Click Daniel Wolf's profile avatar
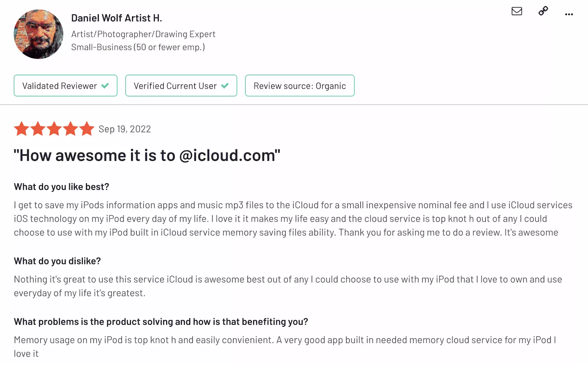Image resolution: width=588 pixels, height=365 pixels. tap(39, 34)
